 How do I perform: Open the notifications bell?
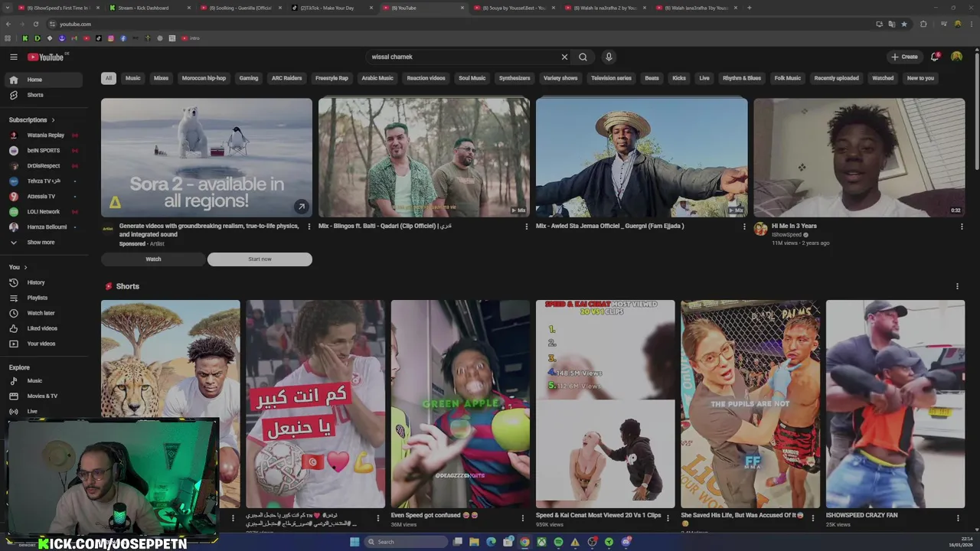(x=935, y=57)
